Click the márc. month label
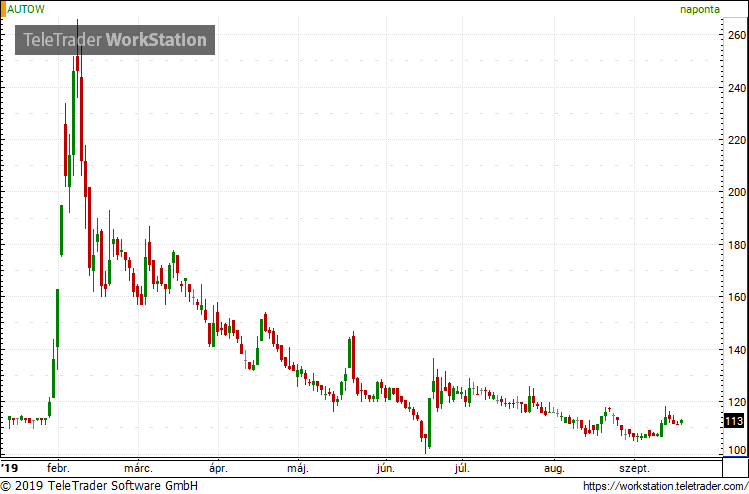 [139, 468]
